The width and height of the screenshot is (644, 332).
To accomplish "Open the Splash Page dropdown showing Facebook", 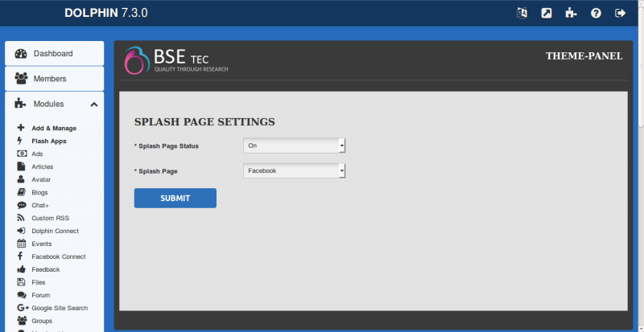I will pos(294,170).
